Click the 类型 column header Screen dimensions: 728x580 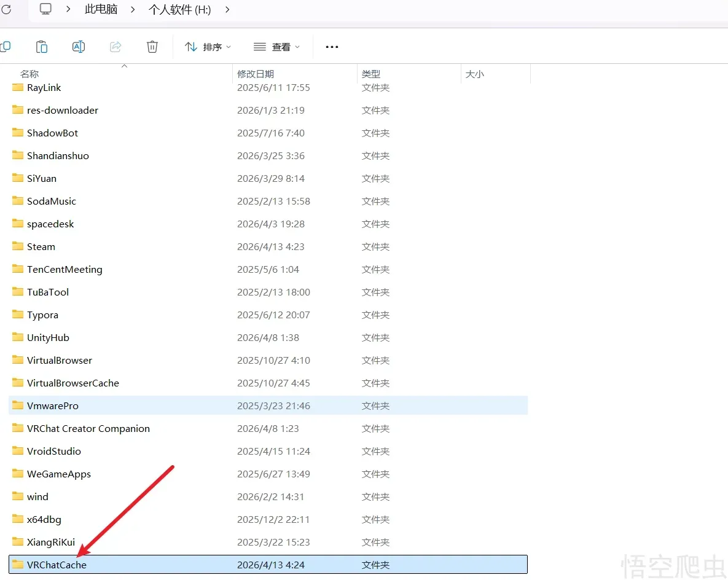[x=371, y=74]
